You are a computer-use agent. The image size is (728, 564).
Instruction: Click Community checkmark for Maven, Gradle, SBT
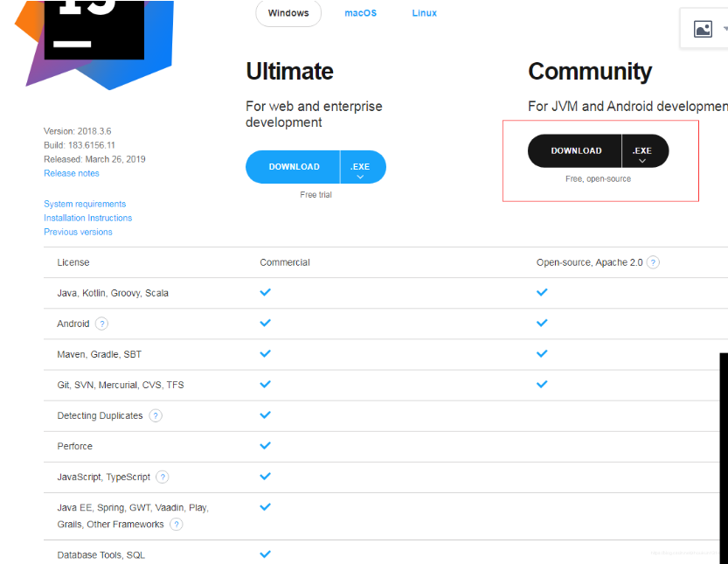[x=542, y=353]
